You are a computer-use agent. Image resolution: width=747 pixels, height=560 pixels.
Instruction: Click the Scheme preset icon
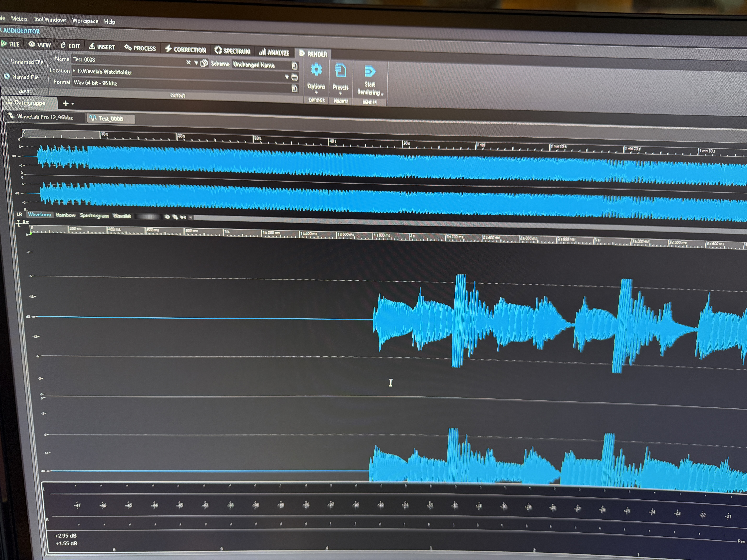coord(295,66)
